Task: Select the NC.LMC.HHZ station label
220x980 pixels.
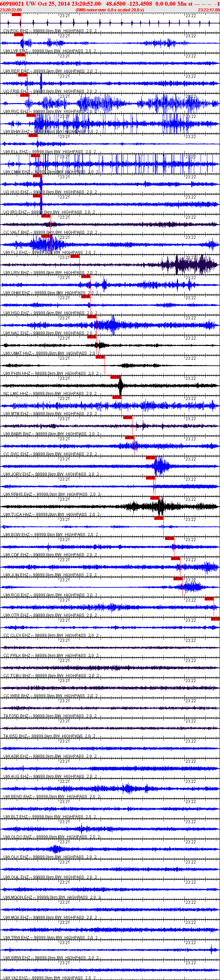Action: [x=50, y=394]
